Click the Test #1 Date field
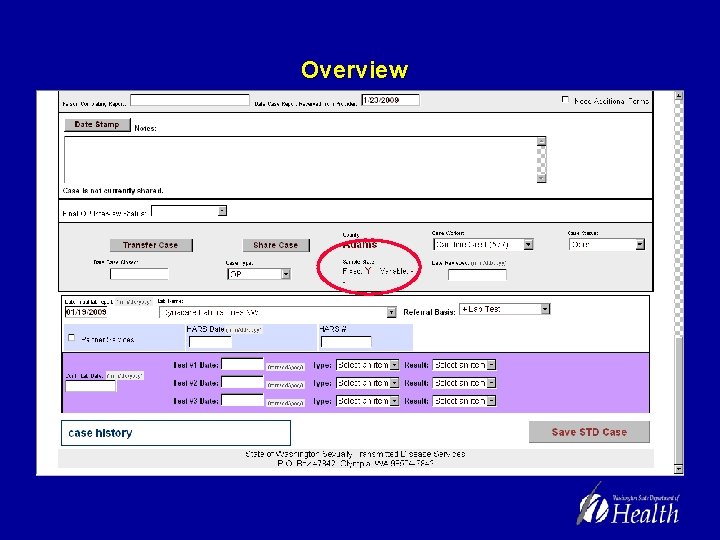 pyautogui.click(x=242, y=364)
